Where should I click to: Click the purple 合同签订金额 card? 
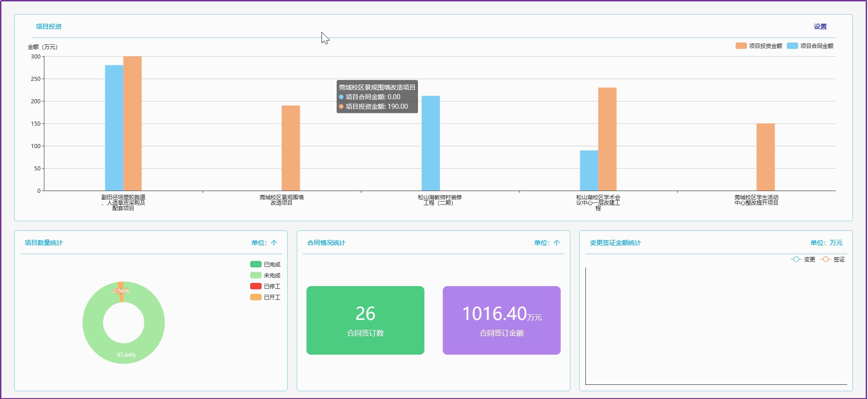point(501,320)
